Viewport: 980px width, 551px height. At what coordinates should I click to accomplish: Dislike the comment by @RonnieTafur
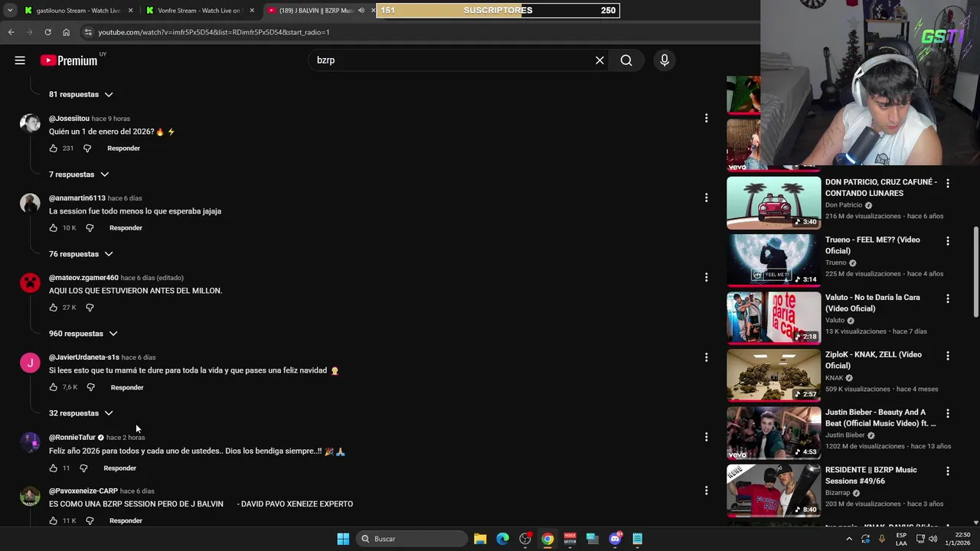point(83,468)
